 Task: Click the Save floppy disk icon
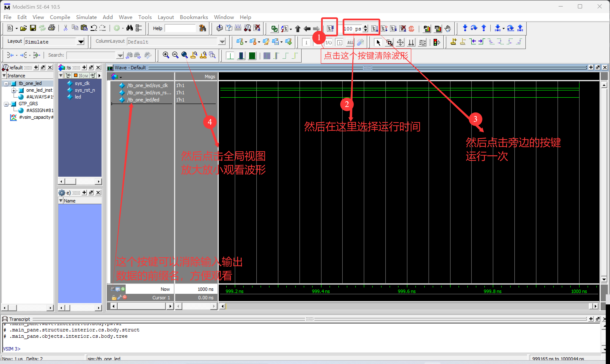click(33, 28)
